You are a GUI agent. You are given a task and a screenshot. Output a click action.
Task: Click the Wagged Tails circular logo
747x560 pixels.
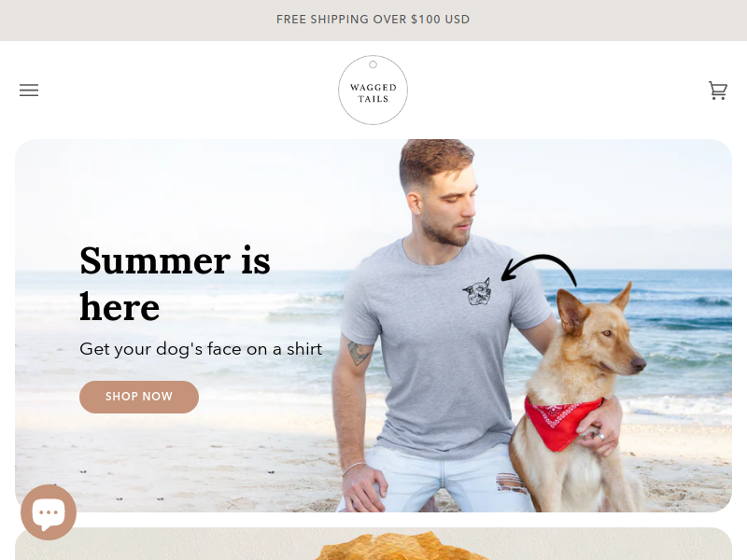[x=373, y=90]
